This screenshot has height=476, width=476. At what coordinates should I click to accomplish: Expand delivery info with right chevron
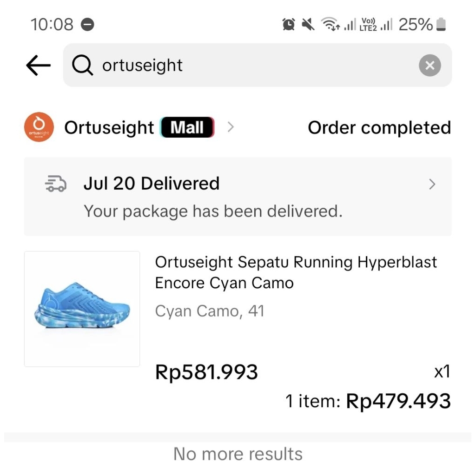click(432, 185)
